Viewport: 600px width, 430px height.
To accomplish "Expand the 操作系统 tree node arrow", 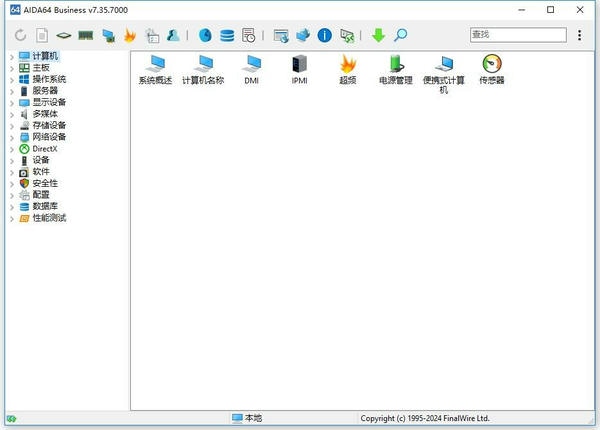I will pyautogui.click(x=12, y=80).
